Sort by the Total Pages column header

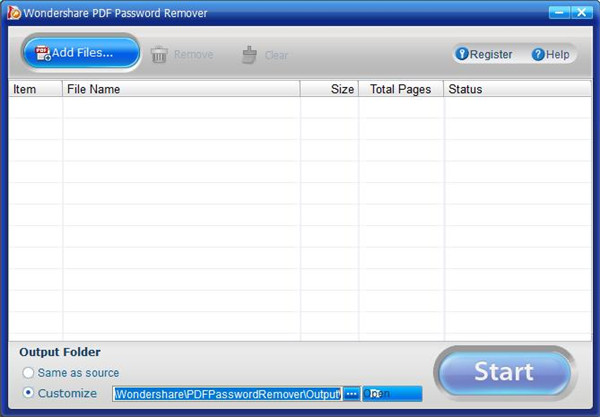point(401,89)
